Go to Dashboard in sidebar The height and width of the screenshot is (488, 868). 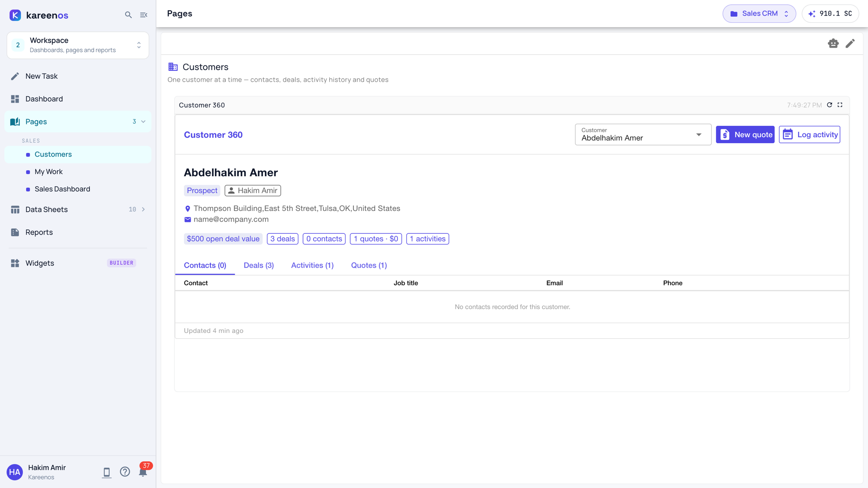click(78, 99)
